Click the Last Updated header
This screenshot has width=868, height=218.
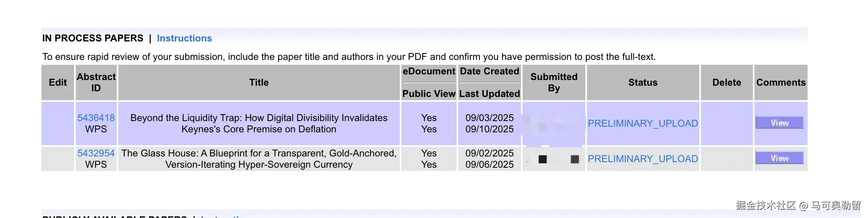click(x=489, y=94)
